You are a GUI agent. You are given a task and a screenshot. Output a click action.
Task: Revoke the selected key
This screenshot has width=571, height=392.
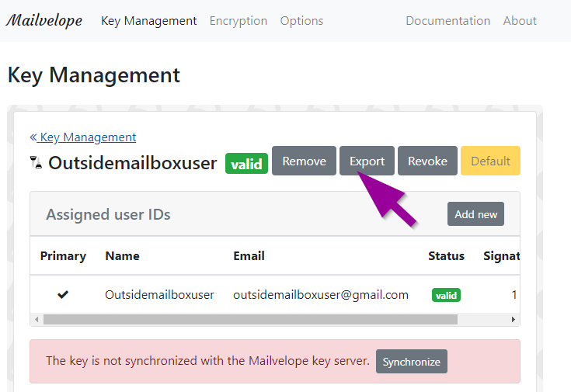click(x=427, y=161)
